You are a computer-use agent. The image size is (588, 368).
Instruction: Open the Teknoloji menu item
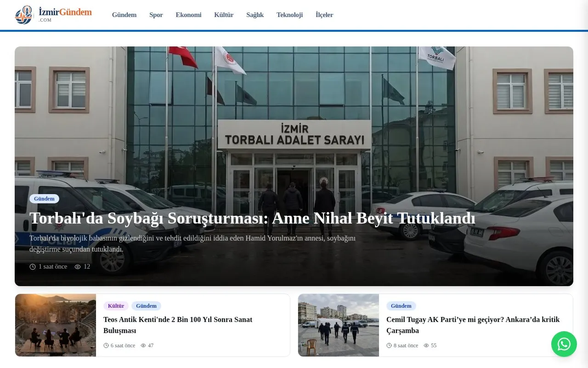289,15
